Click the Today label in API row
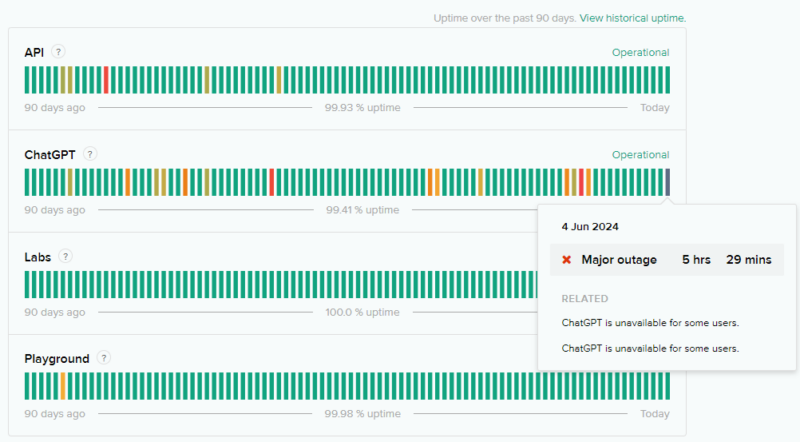Viewport: 800px width, 442px height. coord(655,108)
